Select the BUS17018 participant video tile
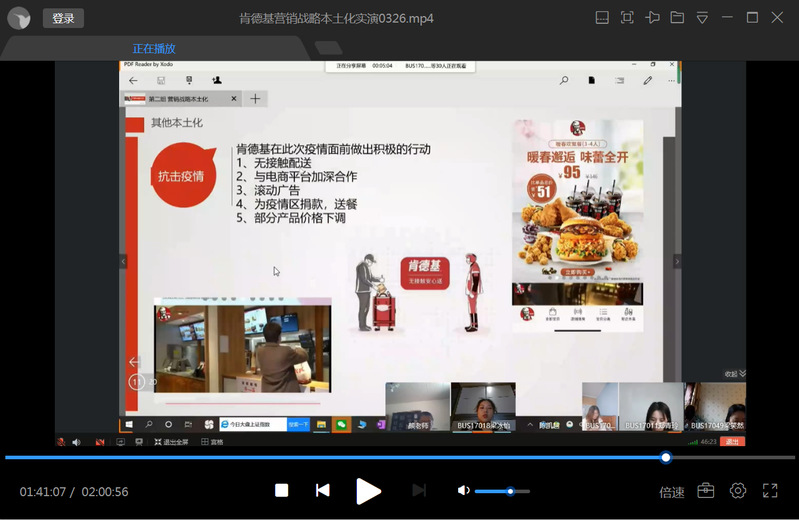The height and width of the screenshot is (520, 799). point(483,407)
